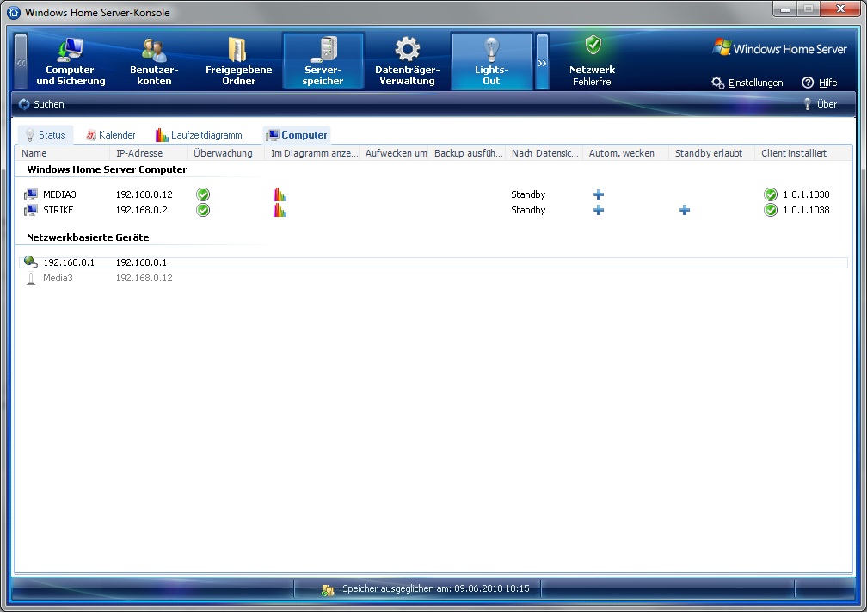Select the greyed Media3 network device
Image resolution: width=867 pixels, height=616 pixels.
(434, 278)
